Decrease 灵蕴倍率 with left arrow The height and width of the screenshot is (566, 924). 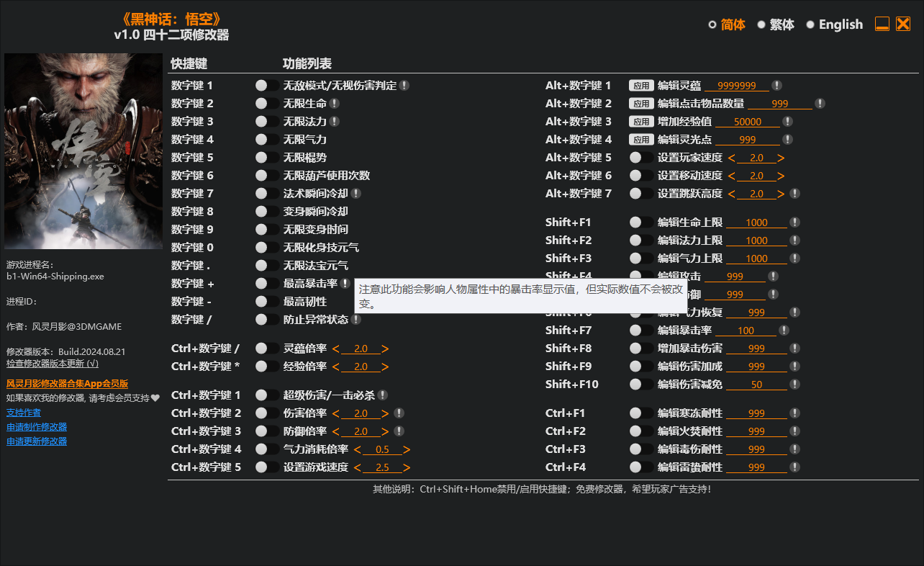pos(335,349)
